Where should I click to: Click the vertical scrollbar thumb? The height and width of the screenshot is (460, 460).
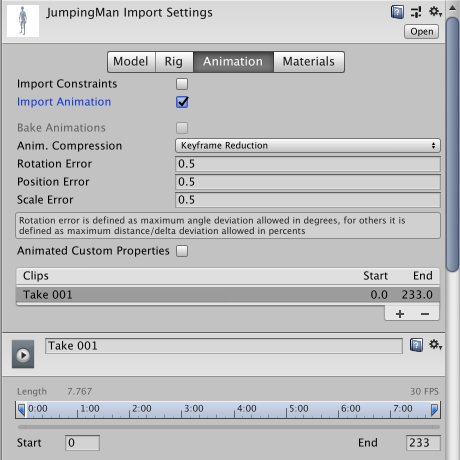[x=453, y=145]
